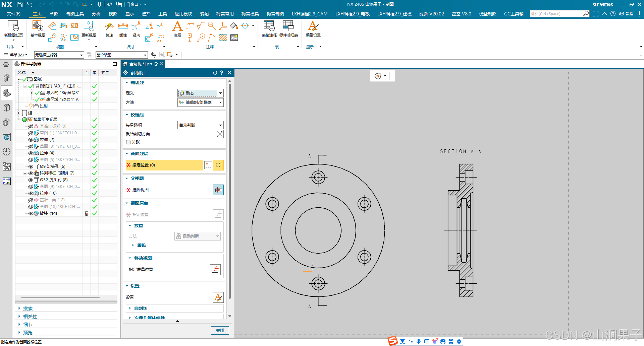Image resolution: width=644 pixels, height=346 pixels.
Task: Switch to the 主页 ribbon tab
Action: point(37,14)
